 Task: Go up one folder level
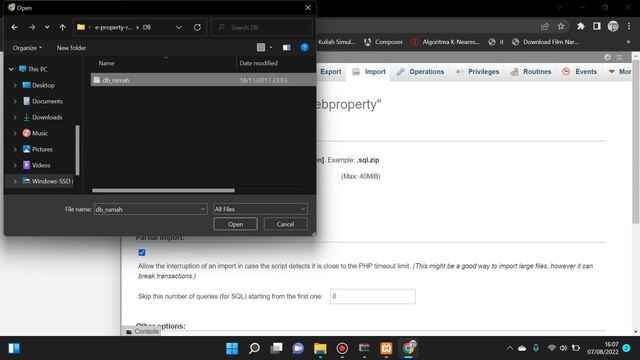pos(62,27)
